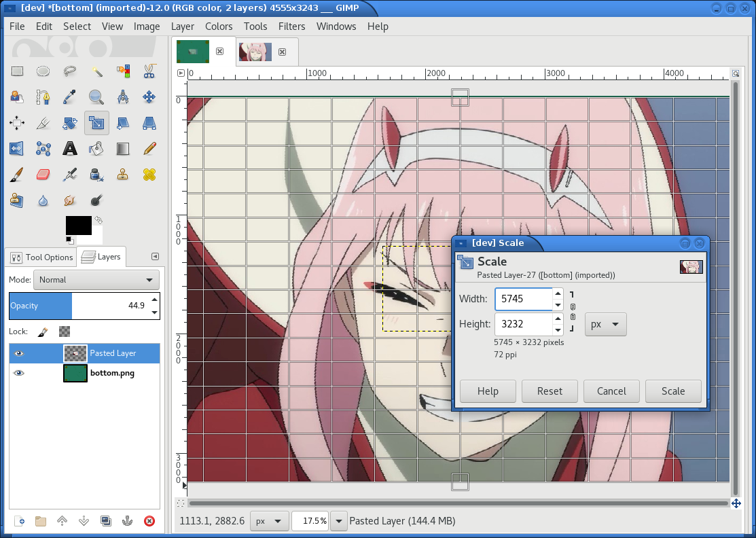This screenshot has width=756, height=538.
Task: Select the Select by Color tool
Action: [123, 71]
